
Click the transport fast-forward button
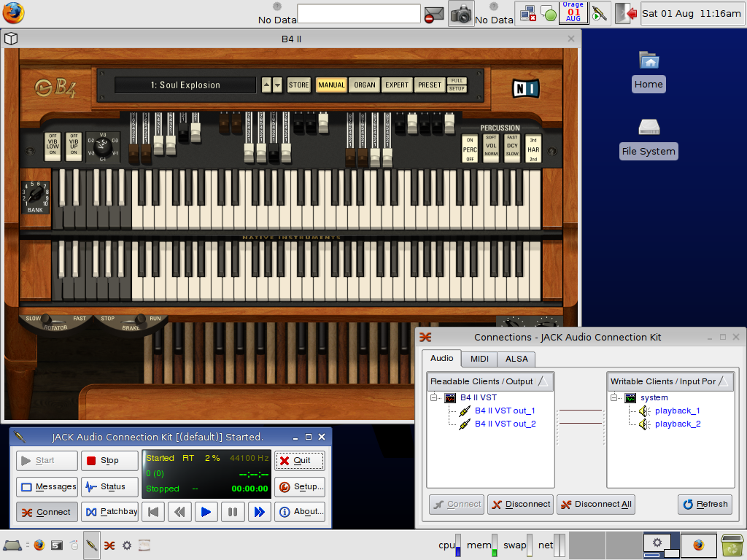(x=259, y=512)
